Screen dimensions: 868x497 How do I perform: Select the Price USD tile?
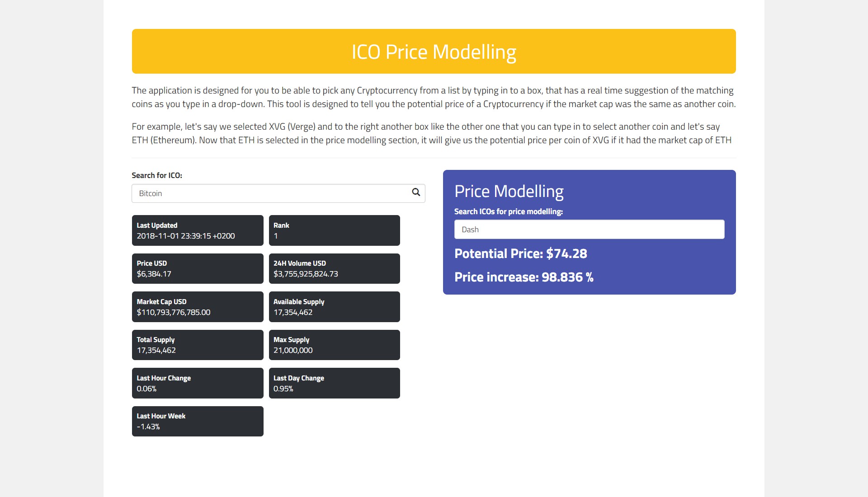198,268
